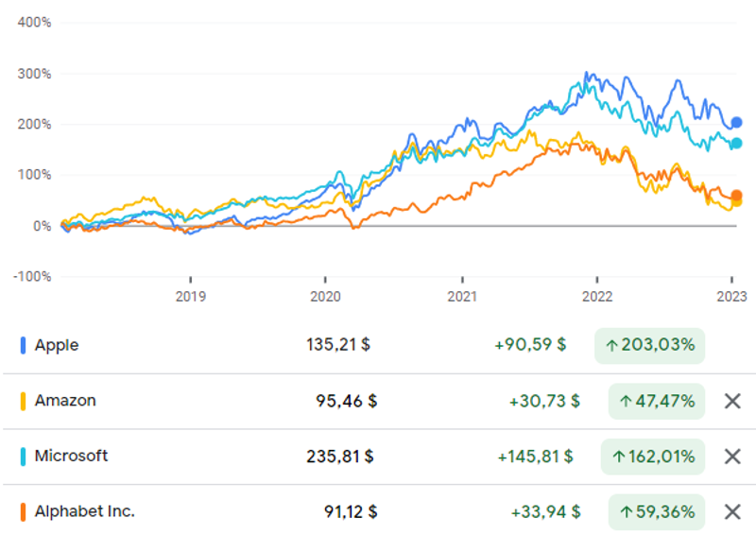Screen dimensions: 756x535
Task: Click Microsoft's 162,01% change badge
Action: coord(653,457)
